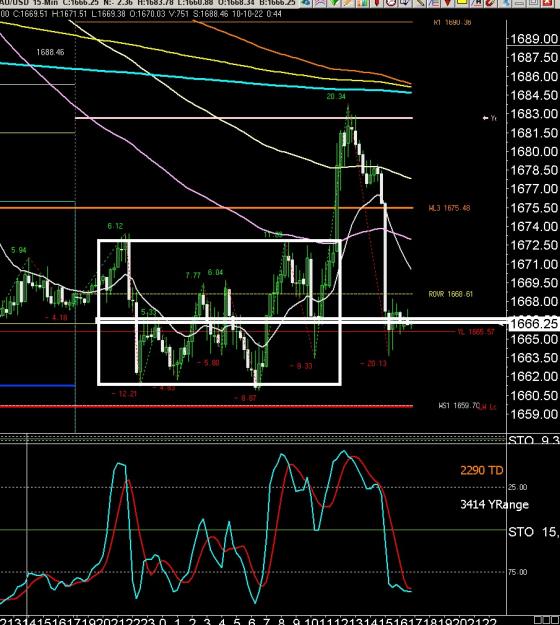Click the 75.00 stochastic level label

[517, 572]
